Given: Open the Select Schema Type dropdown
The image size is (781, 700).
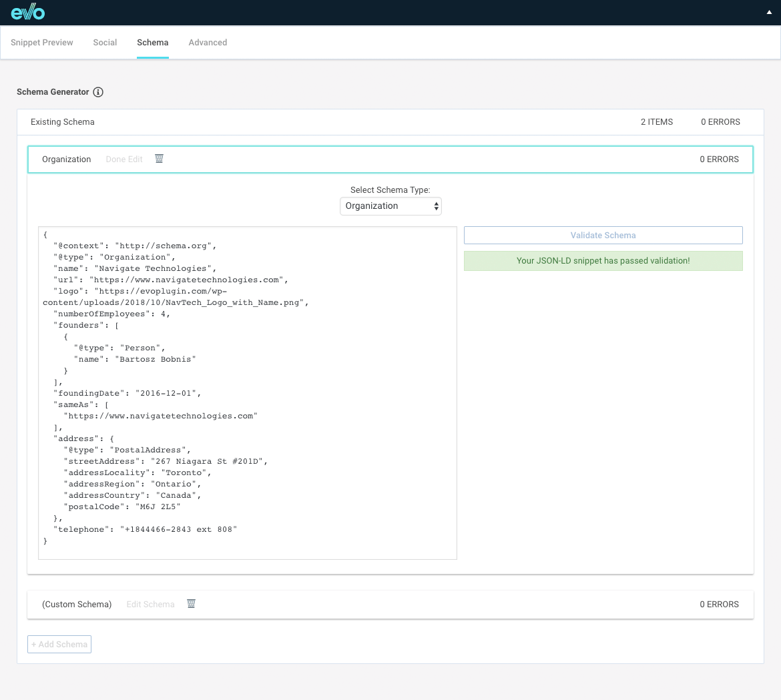Looking at the screenshot, I should 390,206.
